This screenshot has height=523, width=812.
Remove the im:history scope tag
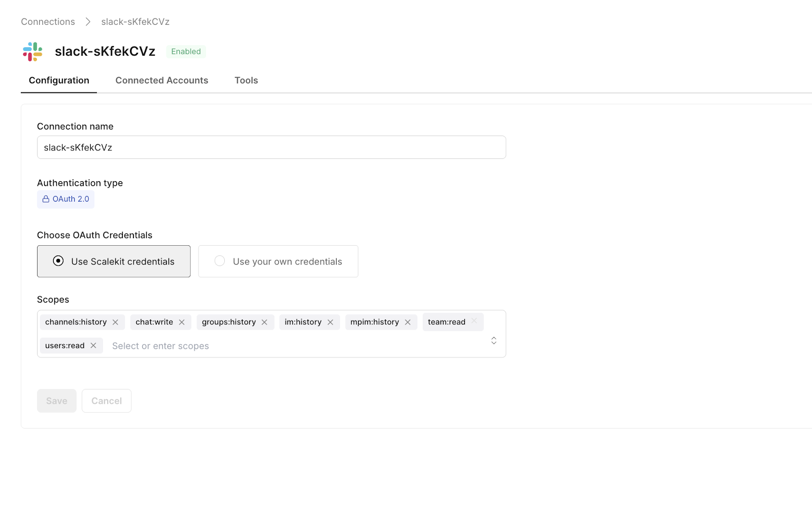tap(330, 322)
